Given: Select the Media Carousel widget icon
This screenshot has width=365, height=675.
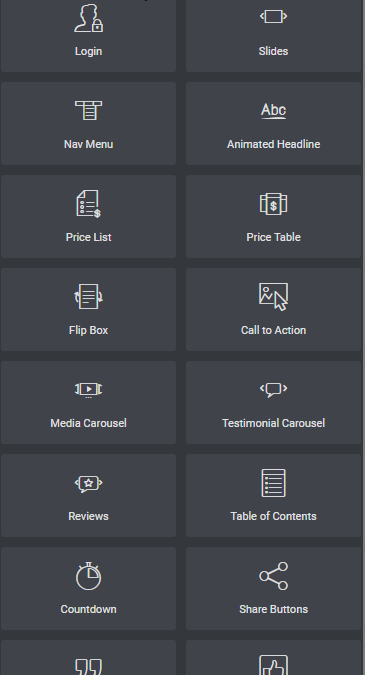Looking at the screenshot, I should pyautogui.click(x=88, y=390).
